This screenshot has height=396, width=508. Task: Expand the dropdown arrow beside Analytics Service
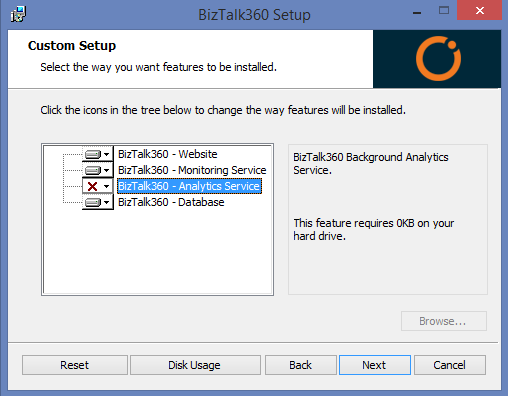(x=106, y=186)
